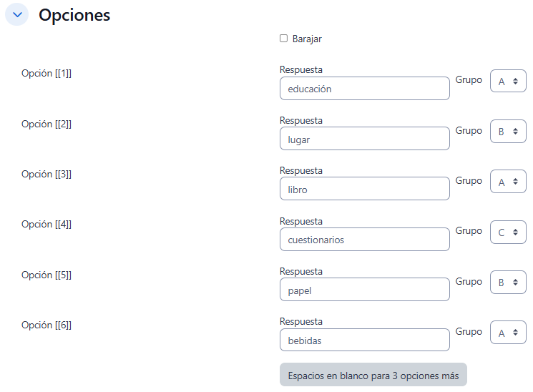This screenshot has height=392, width=533.
Task: Click the Barajar label text
Action: (x=307, y=39)
